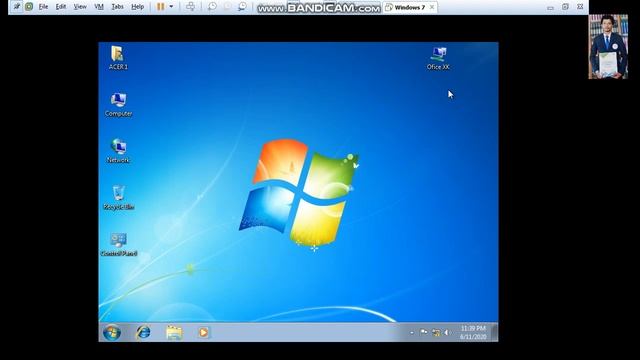Click the Show desktop strip beside the clock
Screen dimensions: 640x360
click(495, 333)
